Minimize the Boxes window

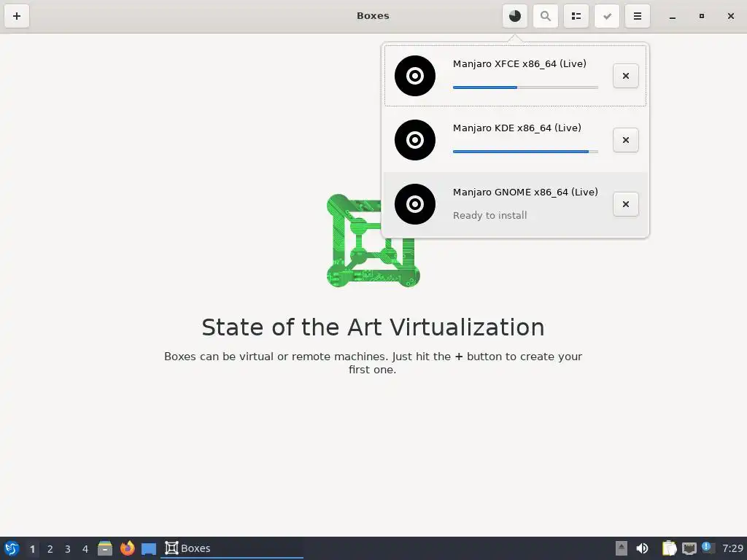[x=672, y=16]
